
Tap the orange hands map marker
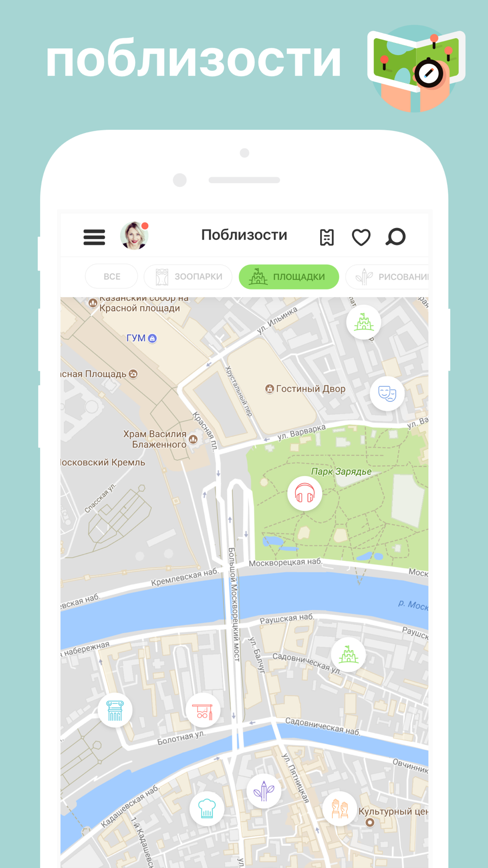coord(340,808)
